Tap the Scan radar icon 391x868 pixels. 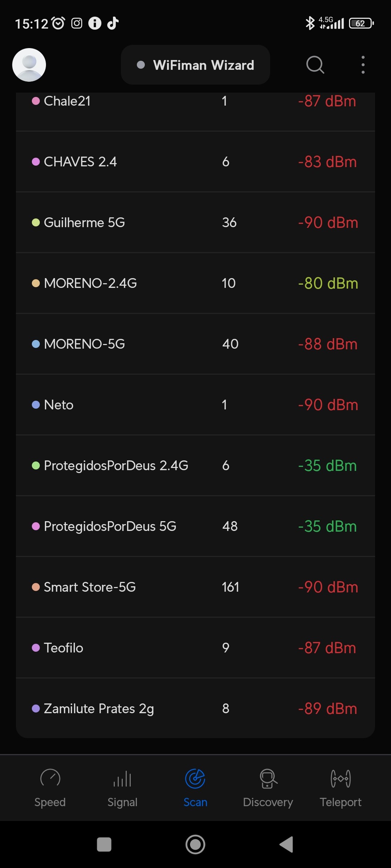click(195, 778)
